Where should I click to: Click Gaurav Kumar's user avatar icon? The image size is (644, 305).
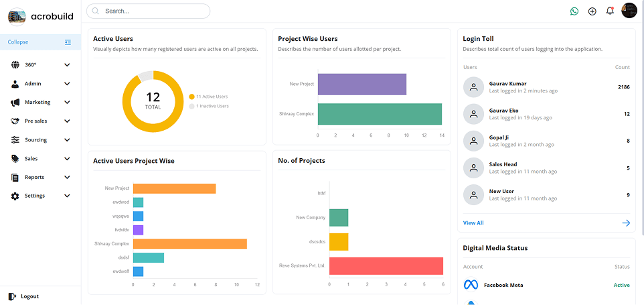point(473,87)
